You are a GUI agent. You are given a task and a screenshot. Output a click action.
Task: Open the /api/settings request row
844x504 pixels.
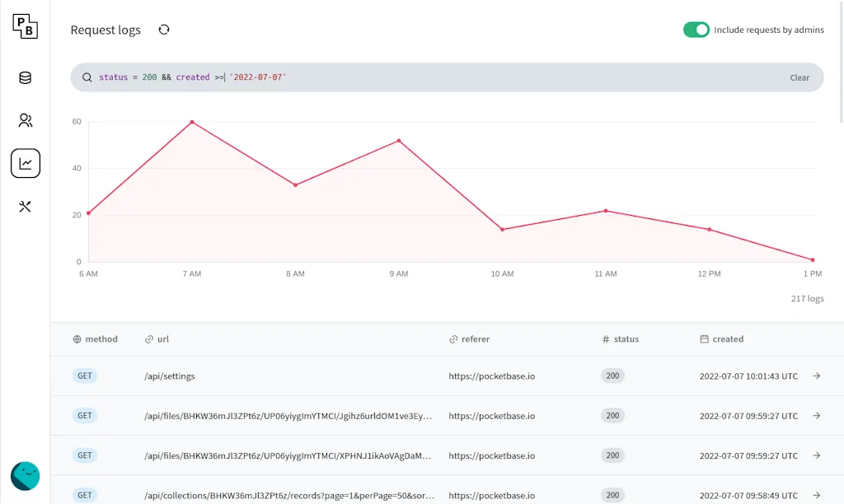coord(330,376)
